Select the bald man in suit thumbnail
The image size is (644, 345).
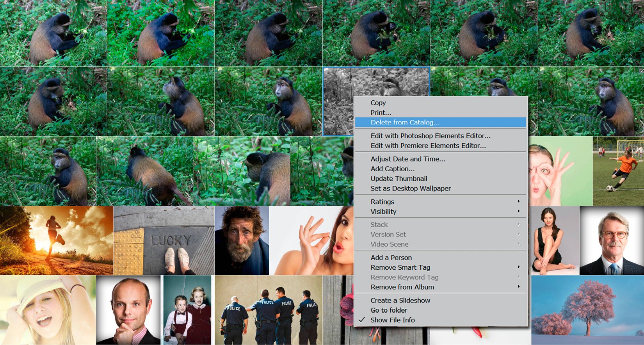point(128,310)
